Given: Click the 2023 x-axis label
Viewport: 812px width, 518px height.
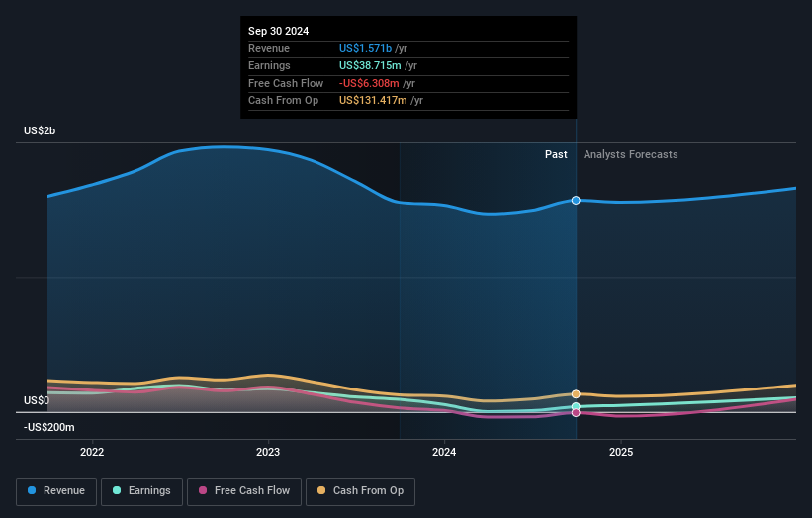Looking at the screenshot, I should click(x=268, y=453).
